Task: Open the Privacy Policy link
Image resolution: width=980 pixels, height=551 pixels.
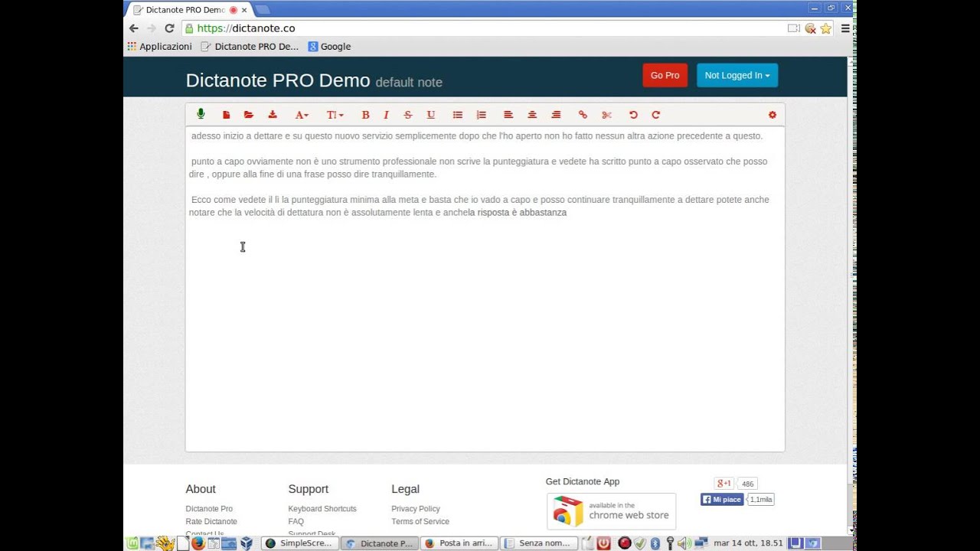Action: pyautogui.click(x=416, y=509)
